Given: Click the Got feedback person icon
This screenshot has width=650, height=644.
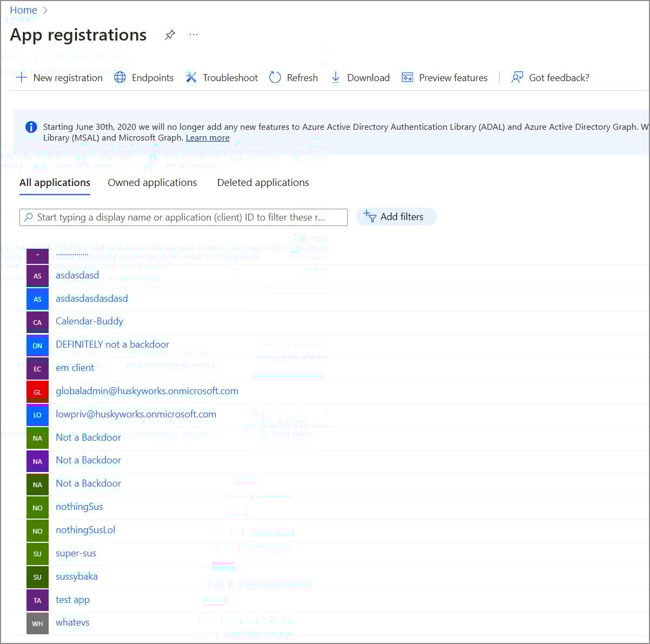Looking at the screenshot, I should (x=517, y=78).
